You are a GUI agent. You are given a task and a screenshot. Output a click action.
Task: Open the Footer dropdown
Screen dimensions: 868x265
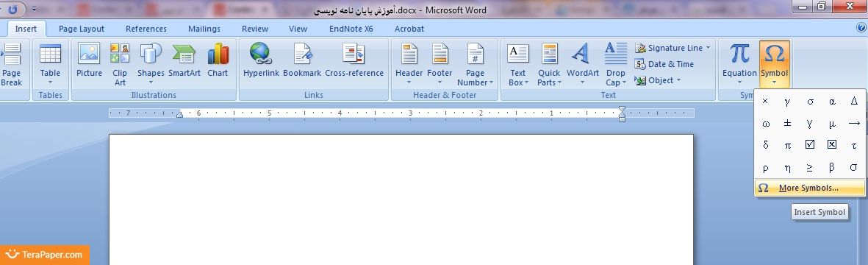440,82
